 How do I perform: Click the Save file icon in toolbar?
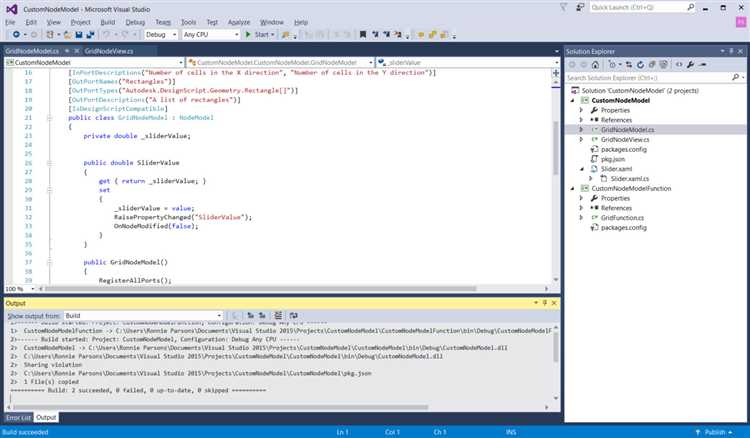(79, 34)
